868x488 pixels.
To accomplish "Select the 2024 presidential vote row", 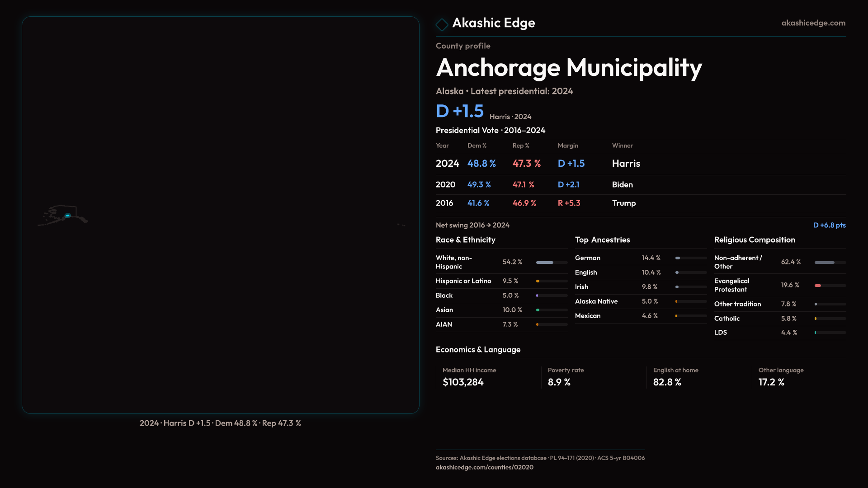I will (x=538, y=164).
